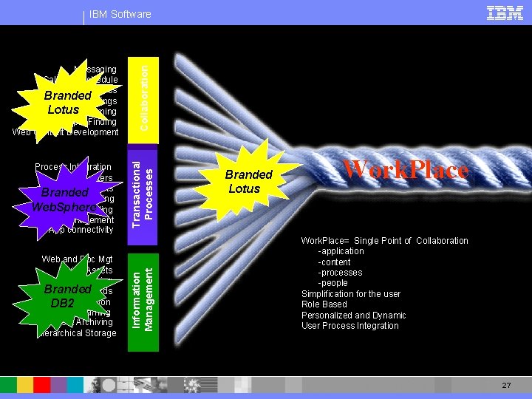Click the red WorkPlace title on the rope
The image size is (532, 399).
click(406, 169)
